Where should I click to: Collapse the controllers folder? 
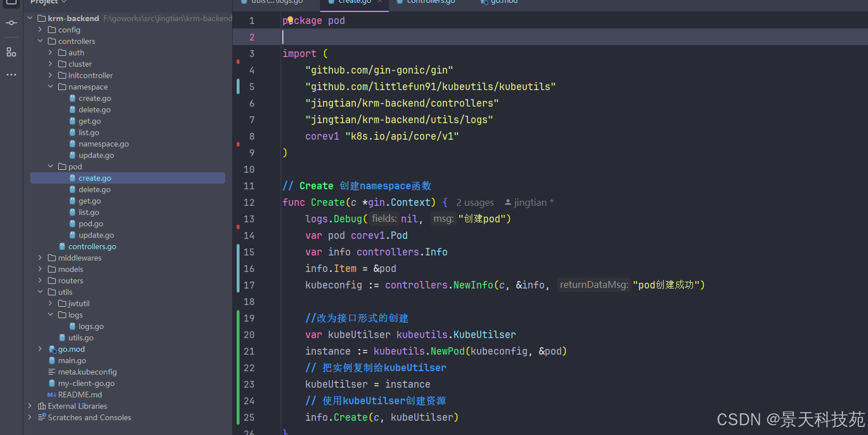[40, 41]
